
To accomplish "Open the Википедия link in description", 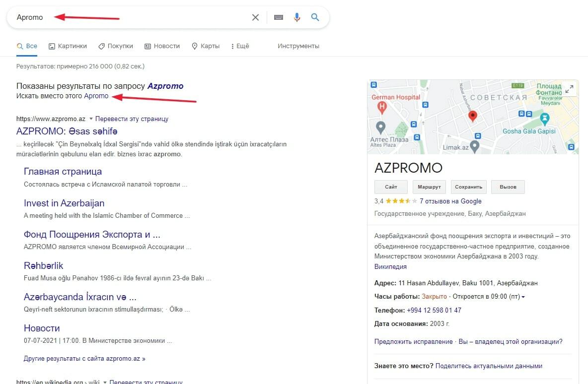I will [x=390, y=267].
